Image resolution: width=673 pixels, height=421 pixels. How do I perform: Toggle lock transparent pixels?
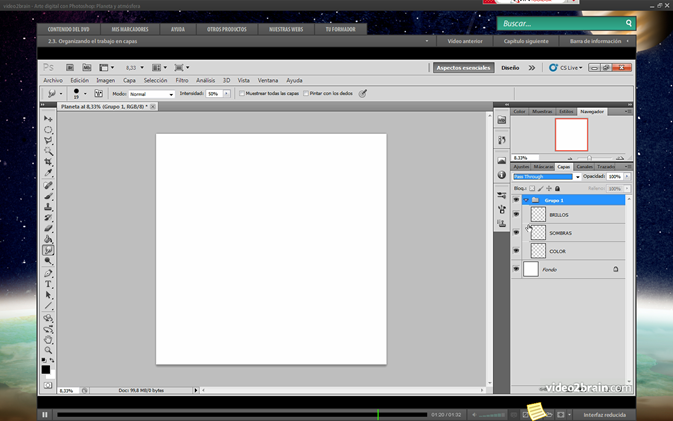(x=532, y=188)
